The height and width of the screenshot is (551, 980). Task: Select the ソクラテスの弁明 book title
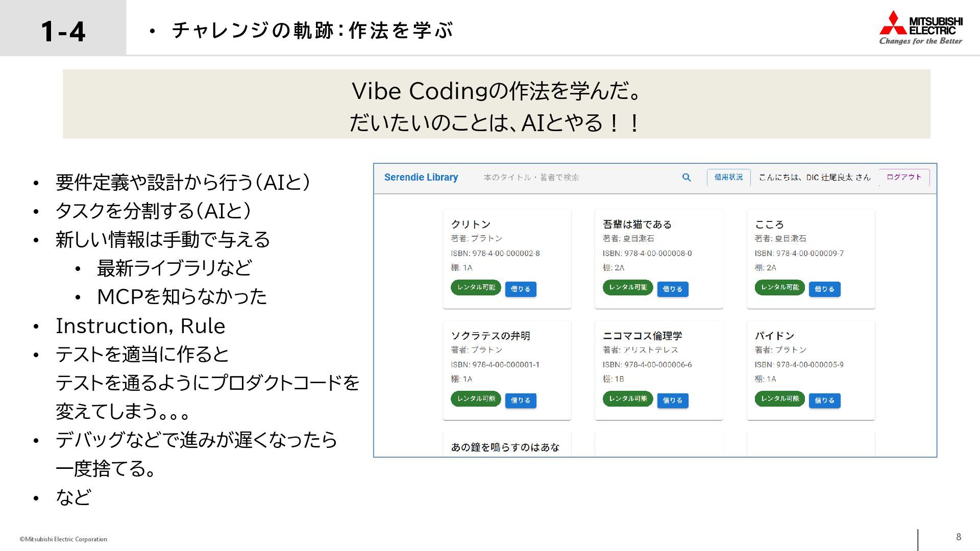pos(491,336)
